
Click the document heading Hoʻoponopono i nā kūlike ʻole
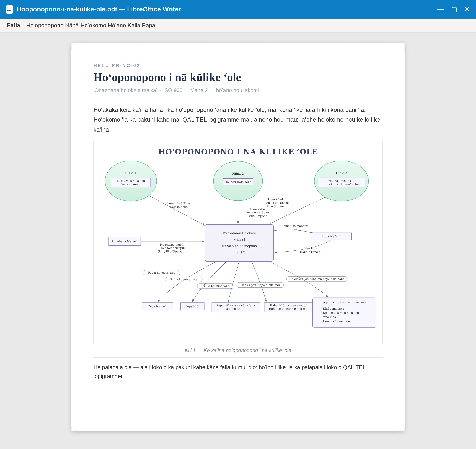coord(167,77)
